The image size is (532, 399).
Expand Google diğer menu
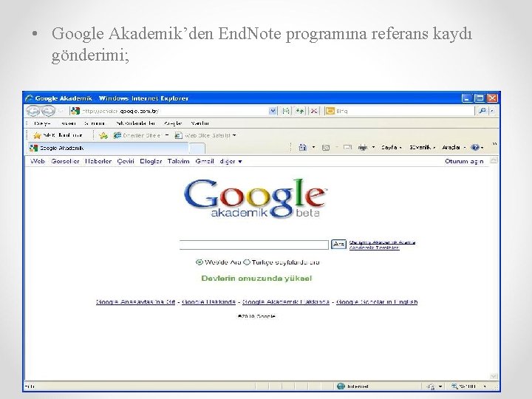pos(231,162)
